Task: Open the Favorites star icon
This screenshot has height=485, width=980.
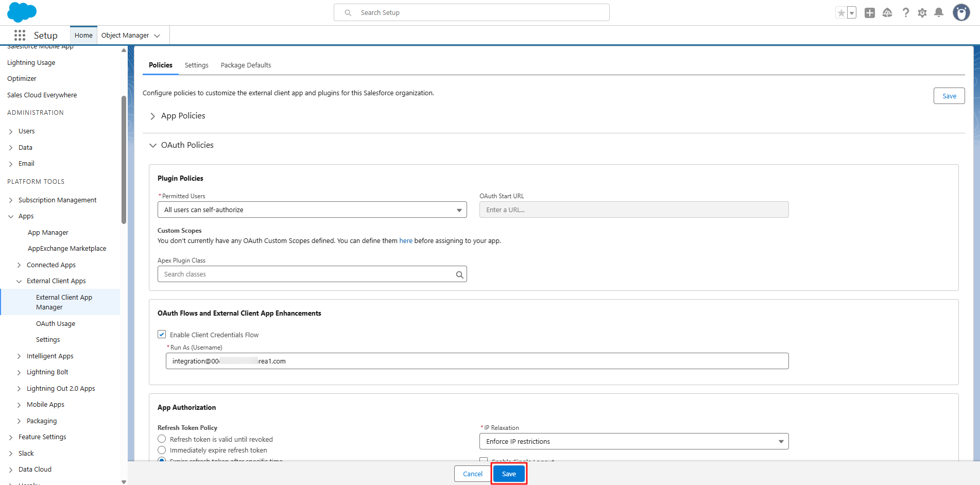Action: point(841,13)
